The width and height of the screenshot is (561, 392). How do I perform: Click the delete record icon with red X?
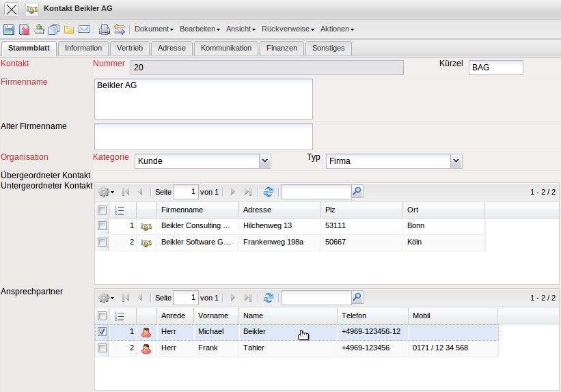(x=24, y=29)
